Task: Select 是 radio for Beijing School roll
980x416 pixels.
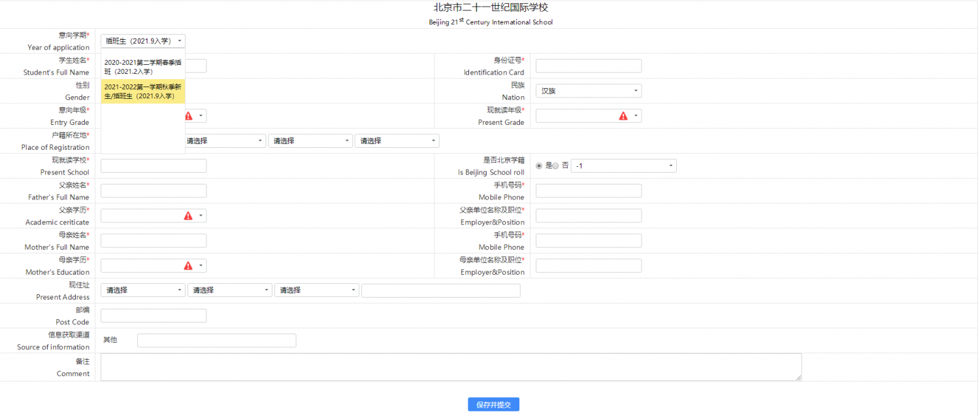Action: (539, 166)
